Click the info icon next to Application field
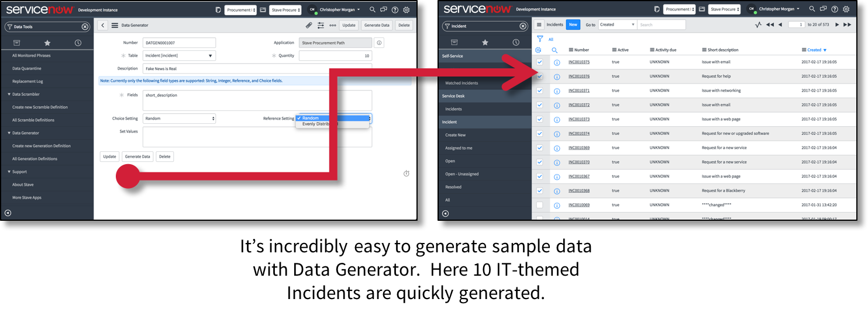Screen dimensions: 868x316 click(x=379, y=43)
